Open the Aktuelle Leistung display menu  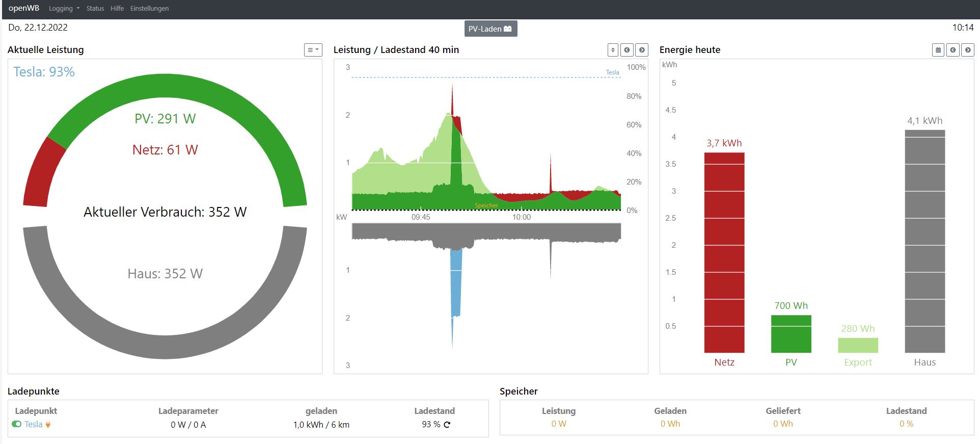[x=313, y=50]
